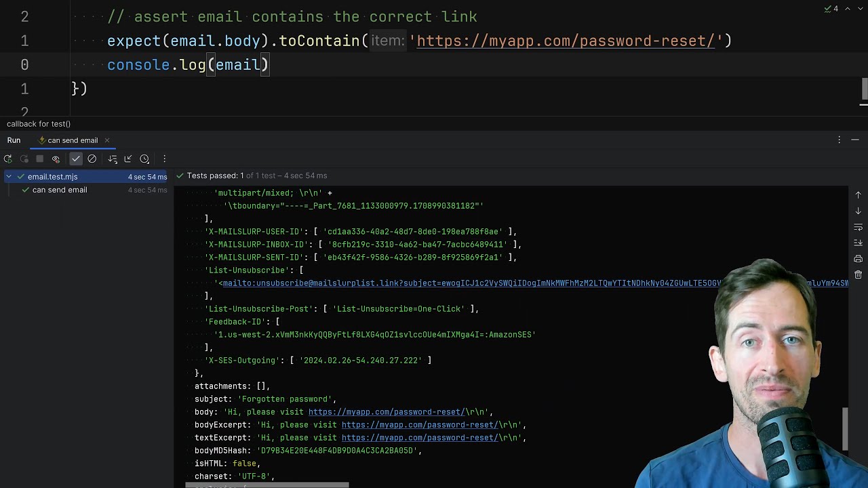Click the Rerun Failed Tests icon
The height and width of the screenshot is (488, 868).
point(24,159)
